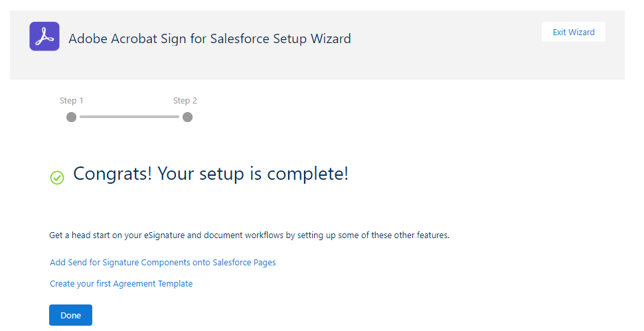Viewport: 644px width, 331px height.
Task: Click 'Salesforce Pages' in the first link
Action: [244, 263]
